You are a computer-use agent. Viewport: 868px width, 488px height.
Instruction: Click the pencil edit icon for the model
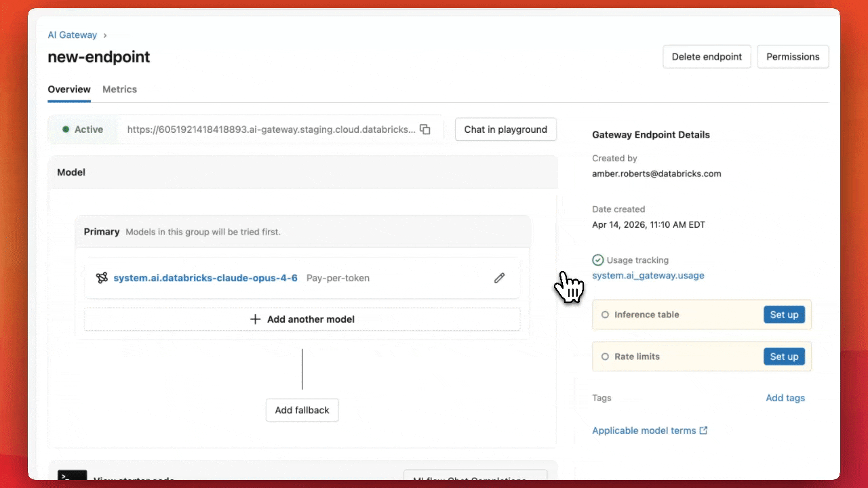pos(499,278)
